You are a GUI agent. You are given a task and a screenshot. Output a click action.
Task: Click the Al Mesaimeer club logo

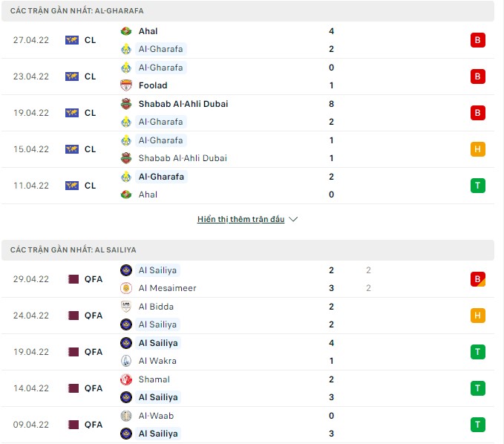[126, 288]
